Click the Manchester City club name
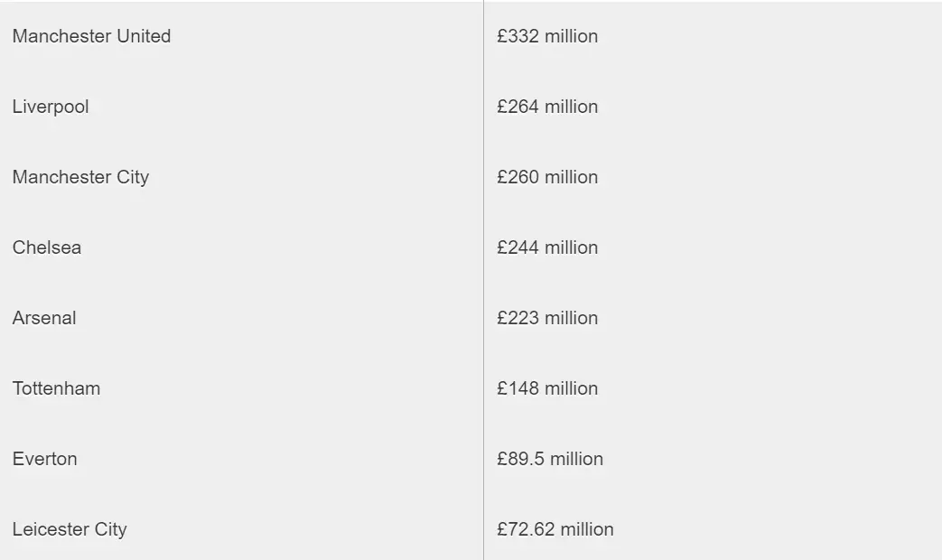This screenshot has width=942, height=560. pos(80,177)
